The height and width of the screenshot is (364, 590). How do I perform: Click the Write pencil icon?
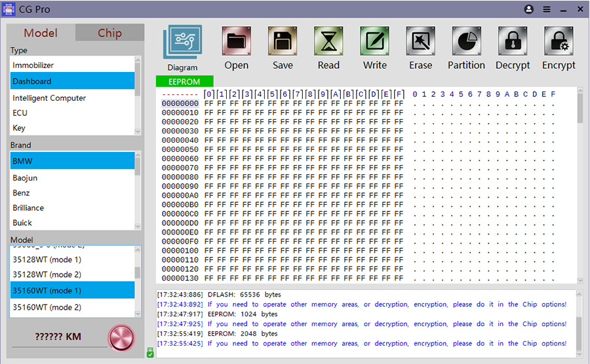click(375, 41)
